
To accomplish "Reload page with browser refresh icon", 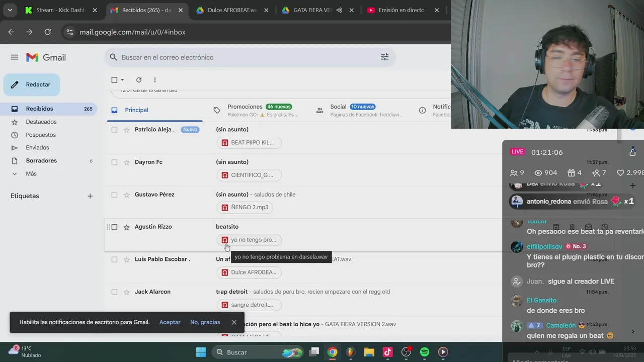I will (x=47, y=32).
